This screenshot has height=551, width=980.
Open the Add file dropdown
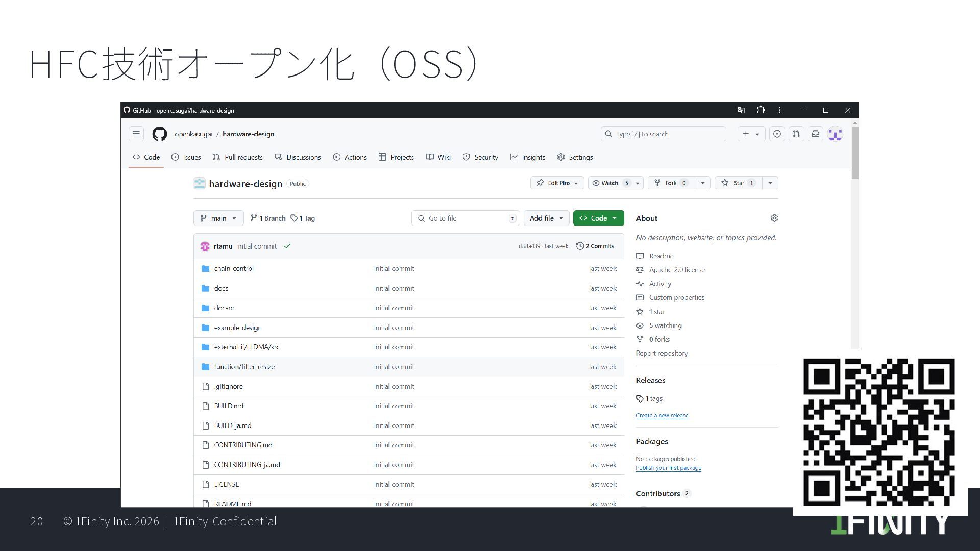click(546, 218)
